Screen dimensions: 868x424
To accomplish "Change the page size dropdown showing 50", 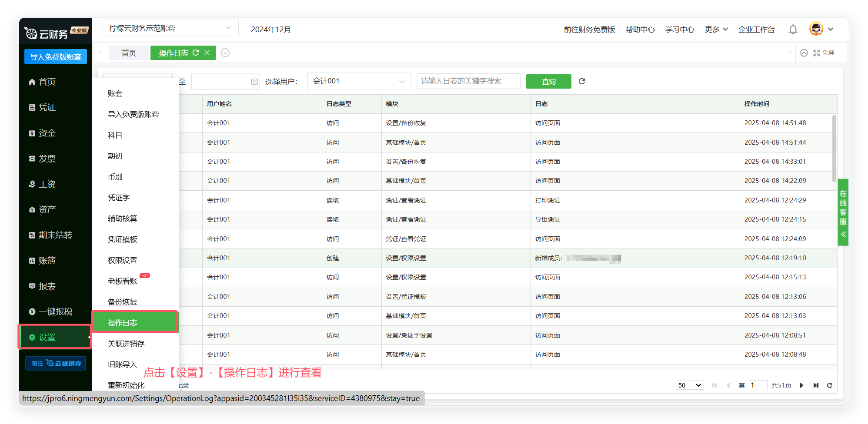I will coord(689,385).
